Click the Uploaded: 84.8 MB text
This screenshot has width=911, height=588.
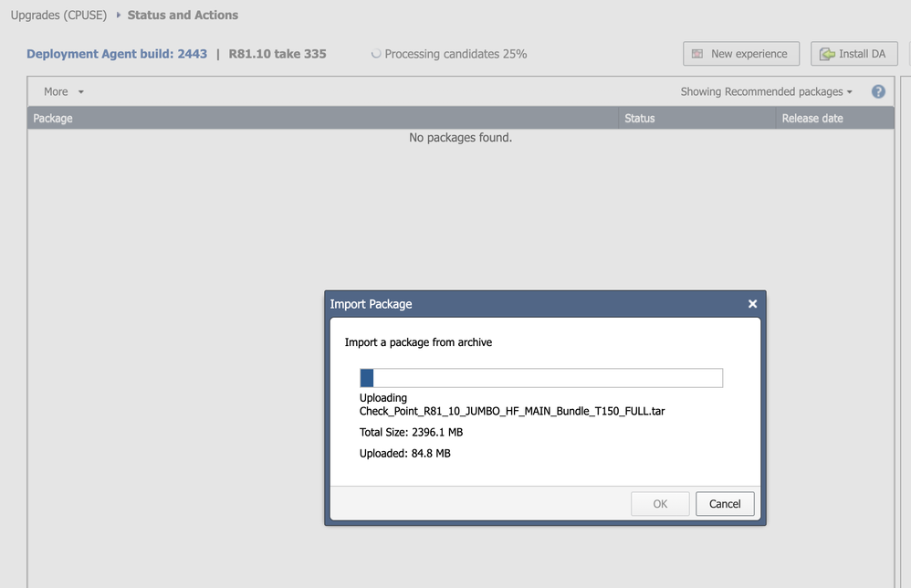pyautogui.click(x=405, y=453)
